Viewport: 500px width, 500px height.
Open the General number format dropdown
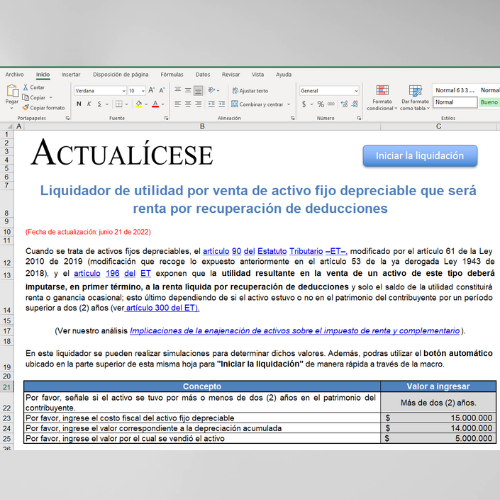click(356, 91)
